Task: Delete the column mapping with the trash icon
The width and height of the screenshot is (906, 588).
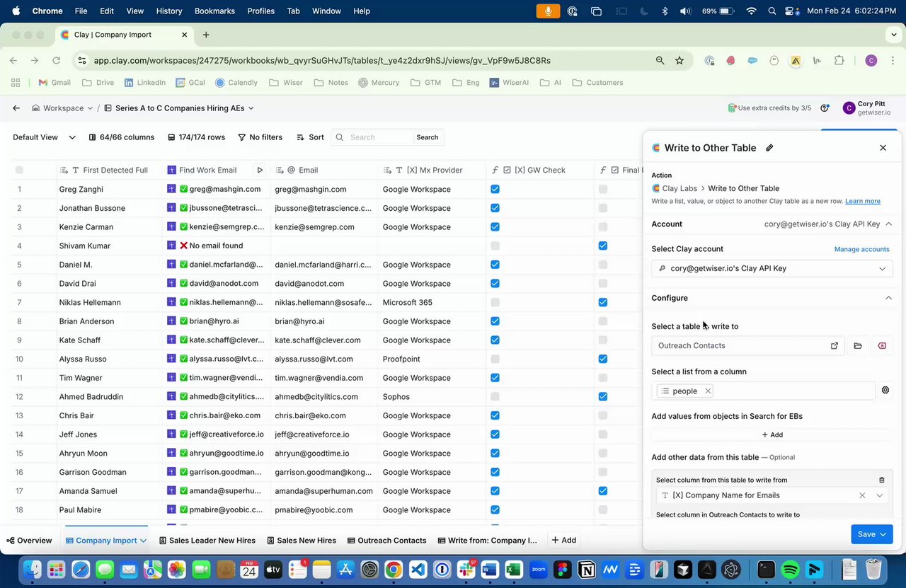Action: 881,480
